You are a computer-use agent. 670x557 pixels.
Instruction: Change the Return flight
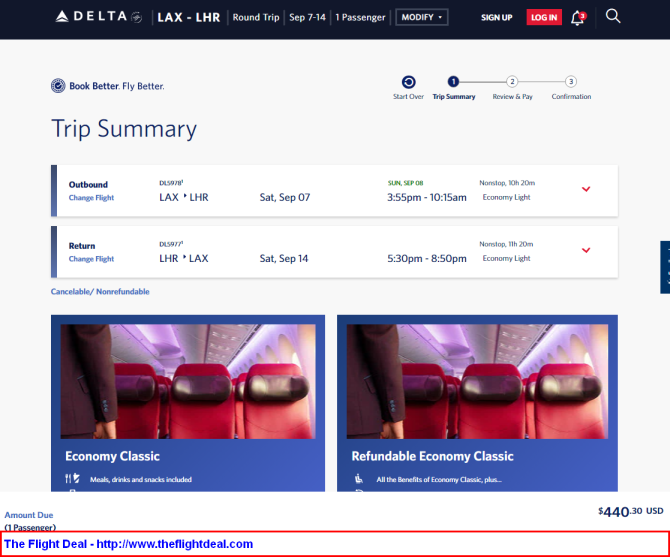[91, 259]
